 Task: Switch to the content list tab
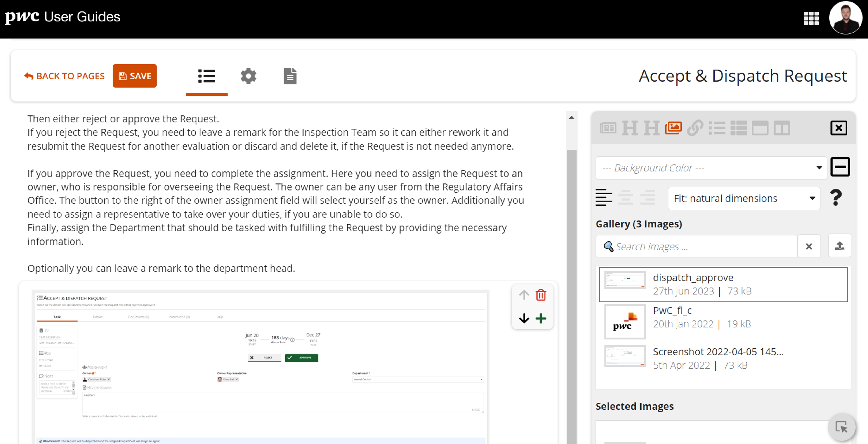coord(207,76)
